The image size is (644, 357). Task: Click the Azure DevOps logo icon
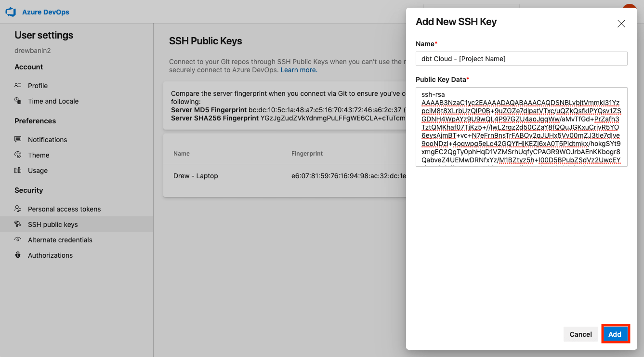point(11,12)
